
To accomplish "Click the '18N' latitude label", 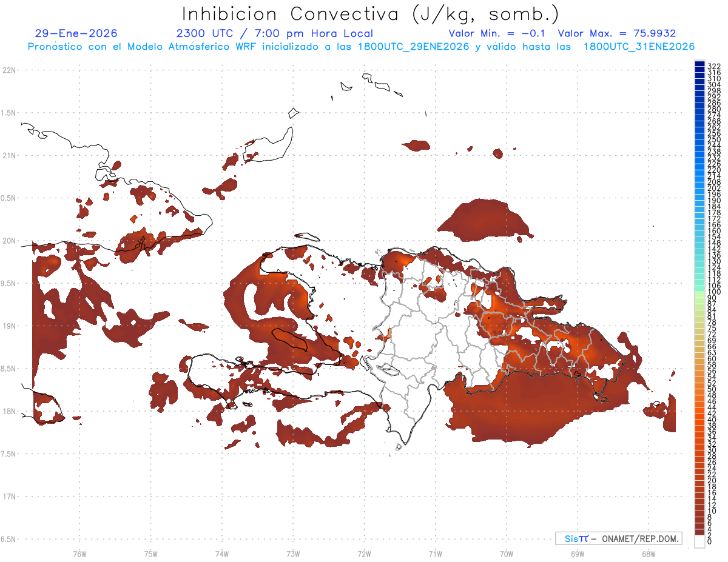I will [9, 412].
